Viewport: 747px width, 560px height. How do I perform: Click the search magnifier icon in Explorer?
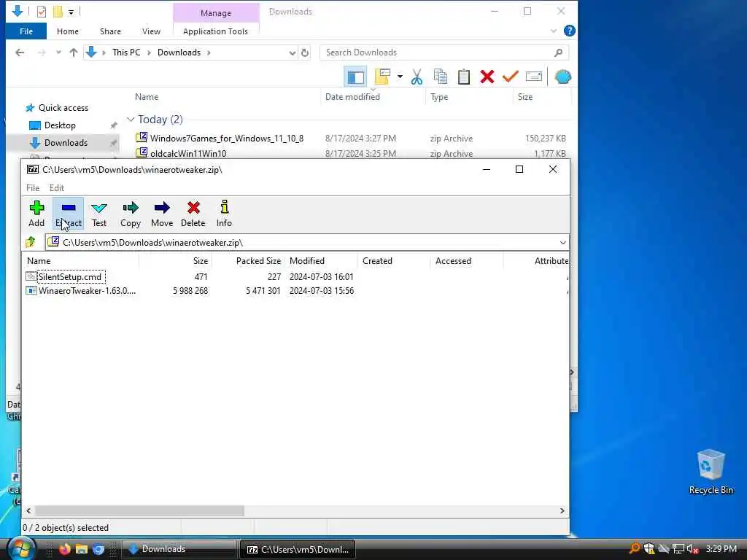558,52
